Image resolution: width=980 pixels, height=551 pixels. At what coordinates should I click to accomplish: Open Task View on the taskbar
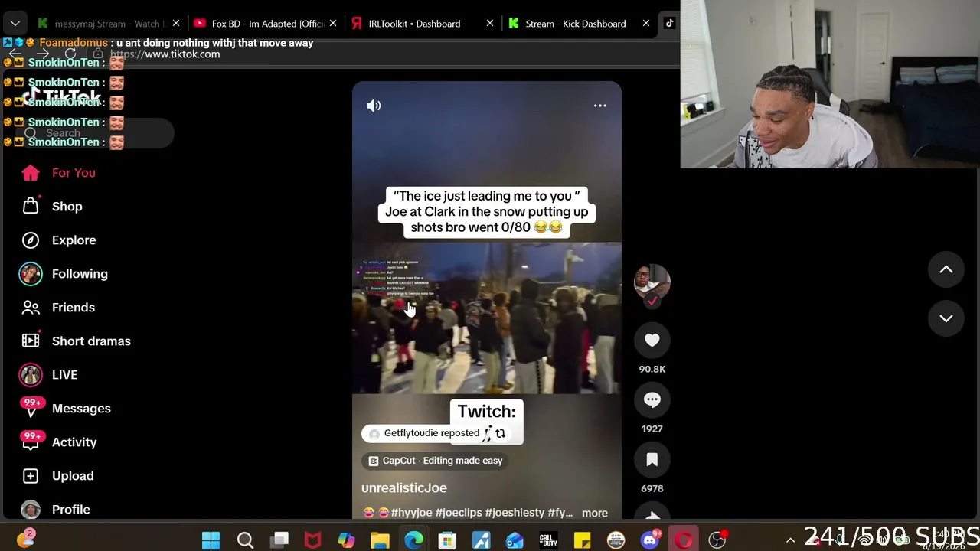(279, 540)
